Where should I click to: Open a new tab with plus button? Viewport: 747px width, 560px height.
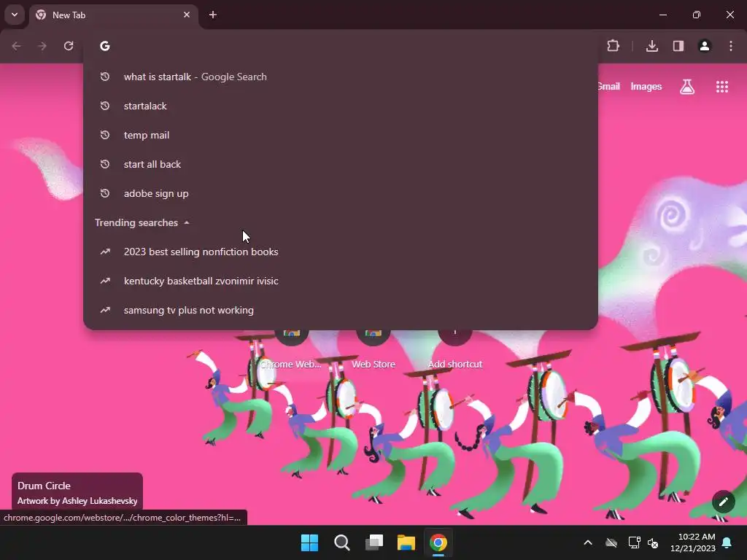pos(213,15)
